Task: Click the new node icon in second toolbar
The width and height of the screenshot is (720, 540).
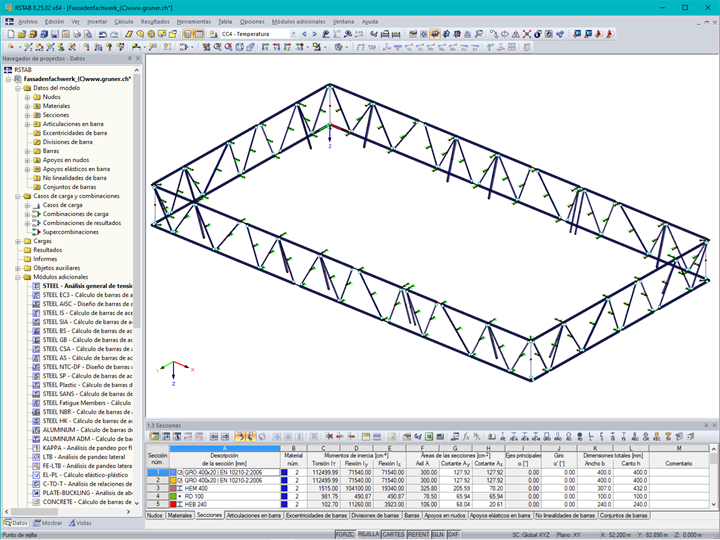Action: click(x=10, y=47)
